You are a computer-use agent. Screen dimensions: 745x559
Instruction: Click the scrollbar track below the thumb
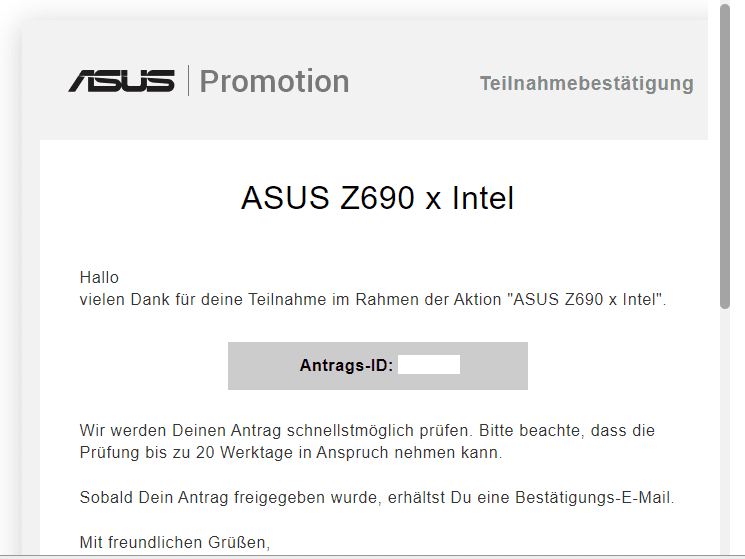point(726,430)
